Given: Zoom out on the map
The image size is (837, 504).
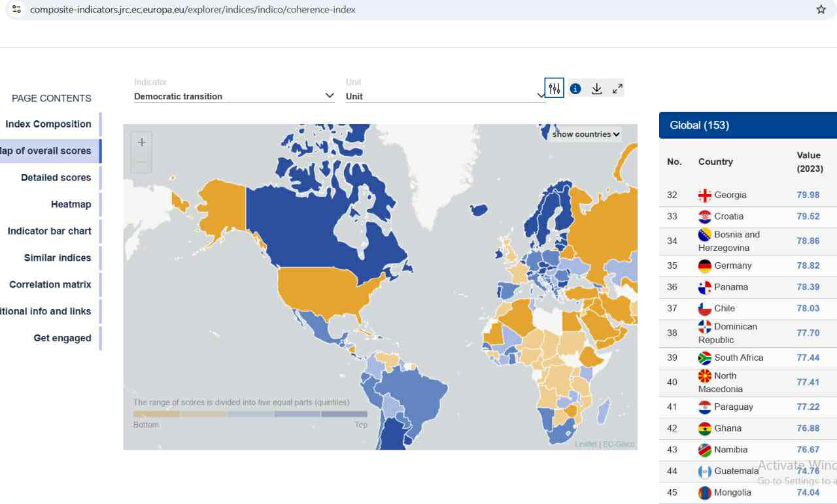Looking at the screenshot, I should 141,163.
